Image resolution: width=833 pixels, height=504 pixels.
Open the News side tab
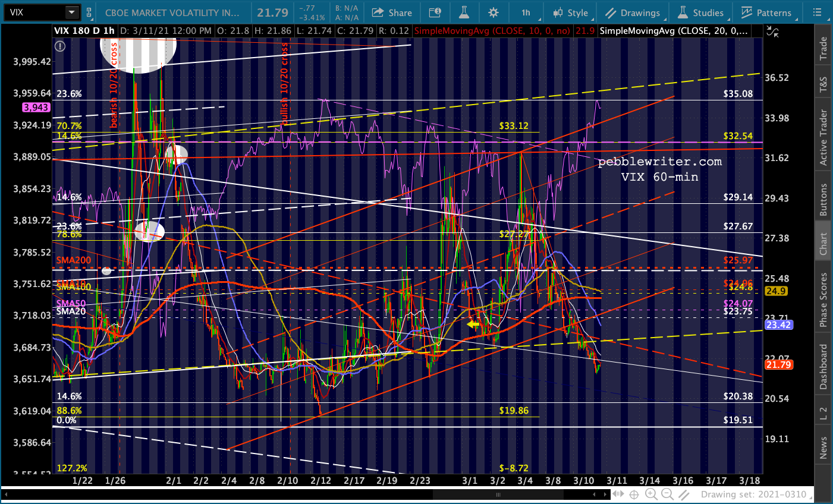(x=823, y=448)
